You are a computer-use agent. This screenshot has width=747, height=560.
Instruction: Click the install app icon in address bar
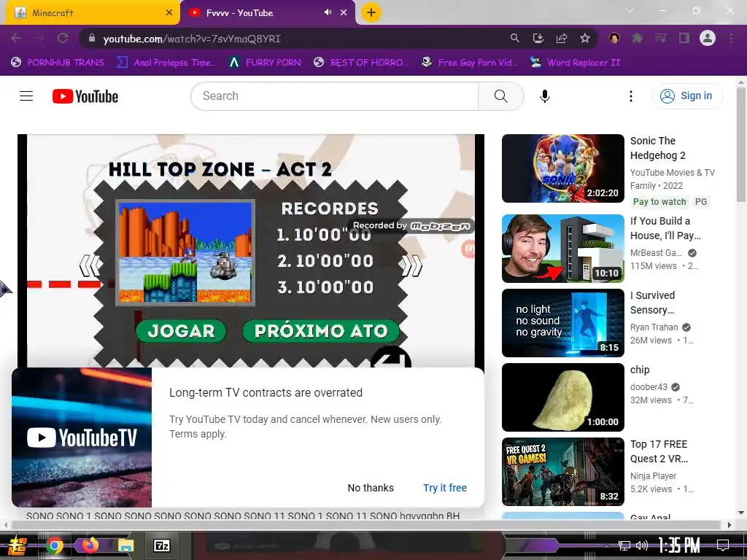point(538,38)
